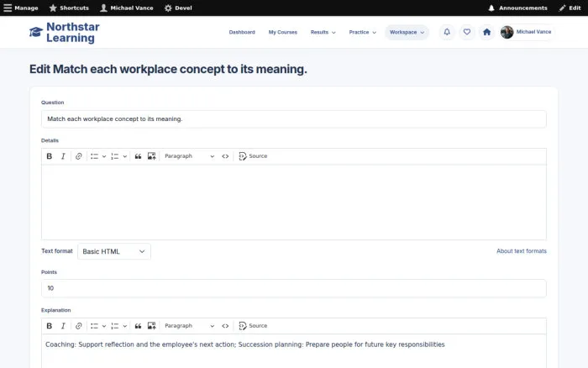Viewport: 588px width, 368px height.
Task: Open Announcements bell in admin toolbar
Action: [517, 8]
